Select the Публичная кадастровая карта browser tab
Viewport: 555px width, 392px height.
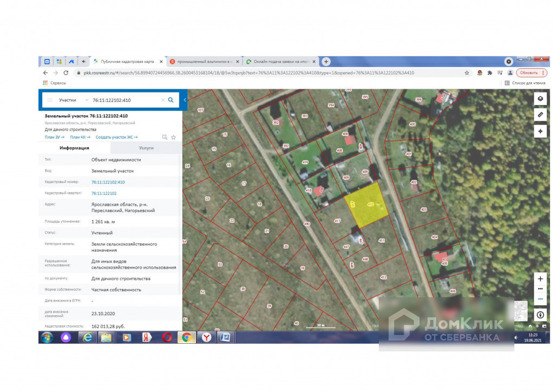pos(127,62)
